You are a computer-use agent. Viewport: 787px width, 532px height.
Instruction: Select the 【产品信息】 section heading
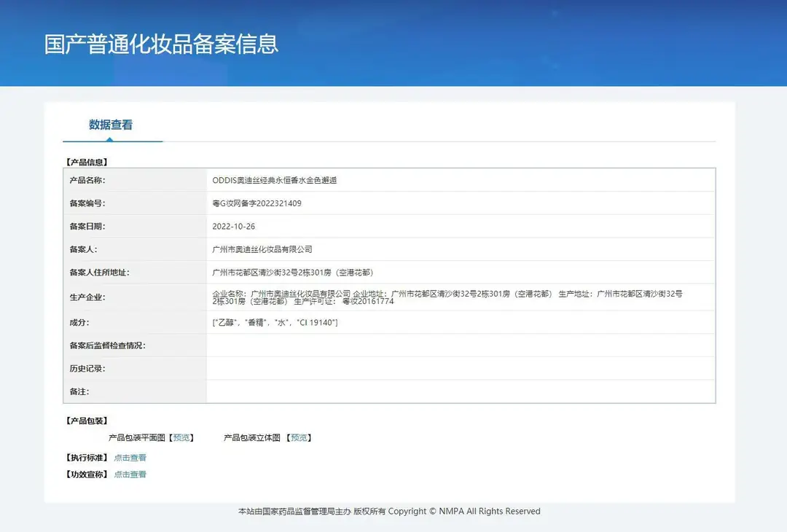(x=87, y=162)
